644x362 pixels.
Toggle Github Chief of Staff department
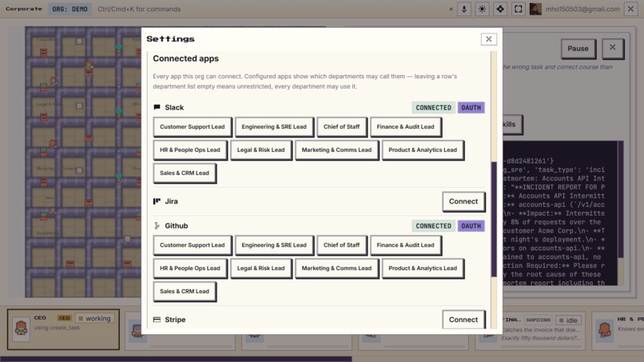click(341, 245)
